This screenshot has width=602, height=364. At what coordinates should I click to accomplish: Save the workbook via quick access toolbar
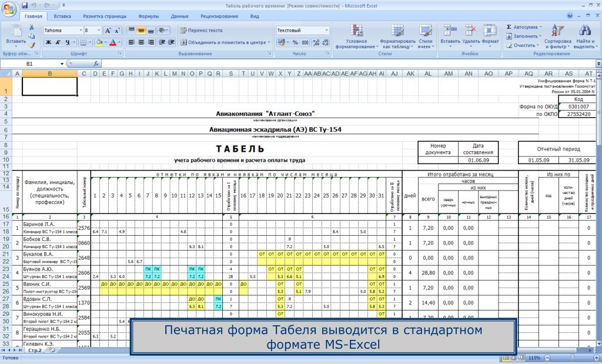coord(25,5)
